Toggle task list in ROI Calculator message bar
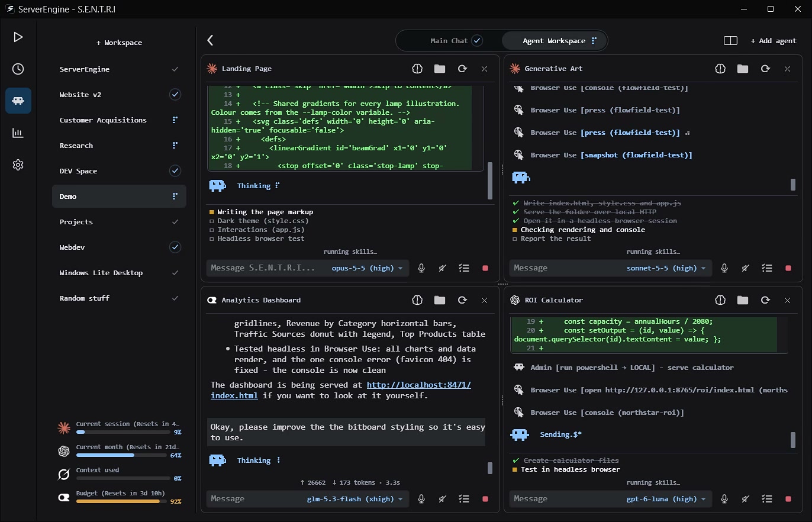This screenshot has height=522, width=812. point(767,499)
